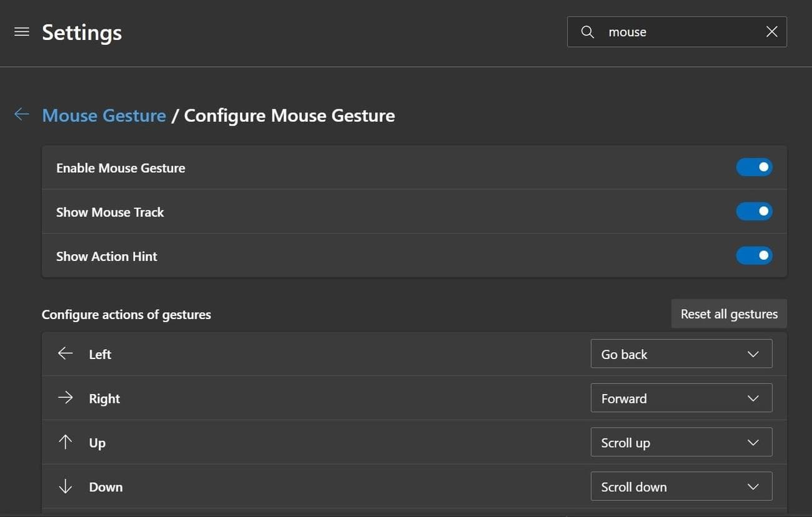Expand the Down gesture 'Scroll down' dropdown
The image size is (812, 517).
(x=681, y=487)
